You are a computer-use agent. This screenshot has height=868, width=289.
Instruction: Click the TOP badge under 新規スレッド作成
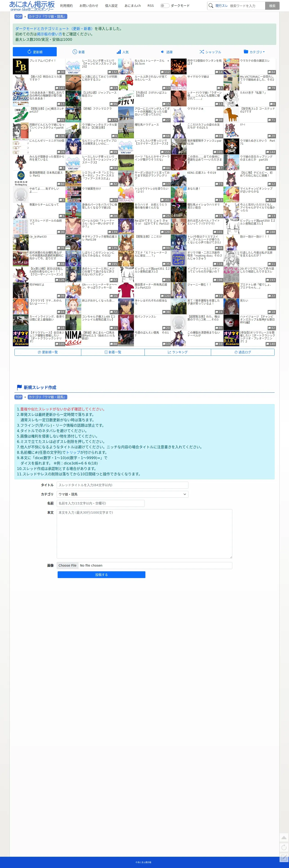tap(18, 397)
